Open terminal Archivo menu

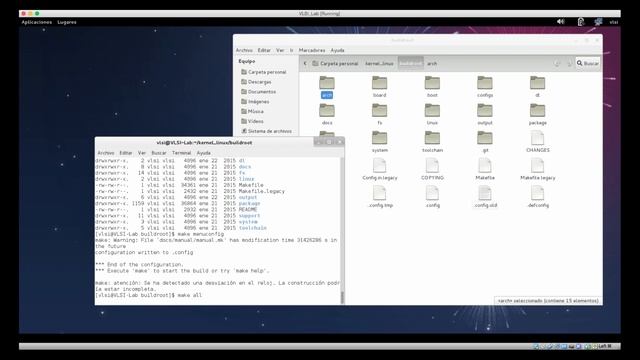(106, 153)
